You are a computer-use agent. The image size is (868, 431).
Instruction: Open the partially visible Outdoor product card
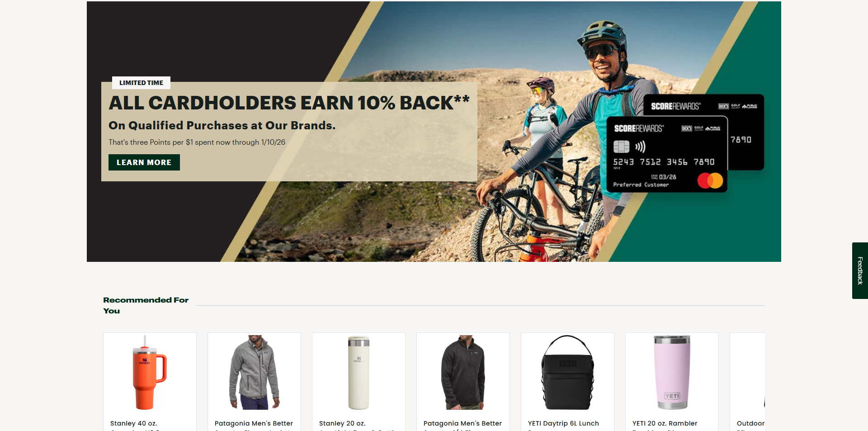click(x=748, y=382)
